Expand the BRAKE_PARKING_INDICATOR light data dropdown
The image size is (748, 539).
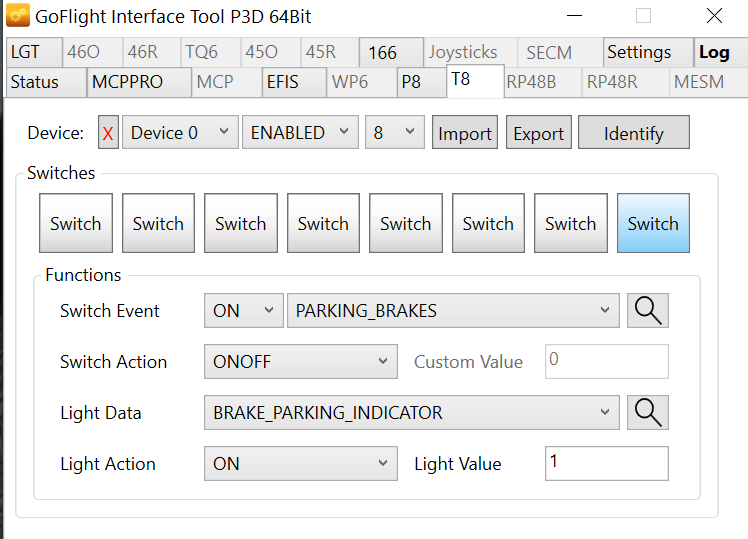click(x=411, y=413)
